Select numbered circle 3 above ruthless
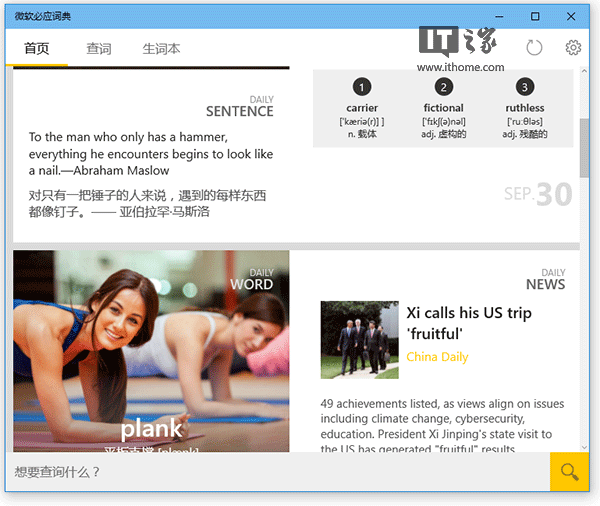600x506 pixels. coord(525,87)
